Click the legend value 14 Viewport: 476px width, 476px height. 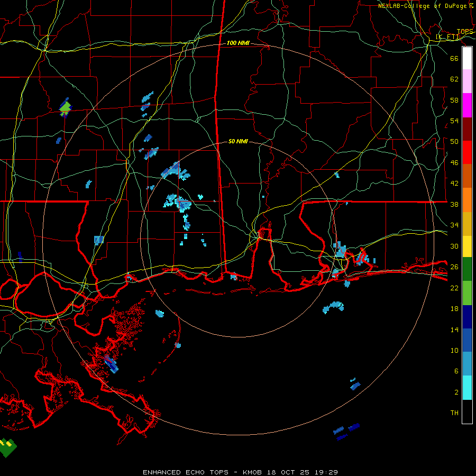pos(454,329)
